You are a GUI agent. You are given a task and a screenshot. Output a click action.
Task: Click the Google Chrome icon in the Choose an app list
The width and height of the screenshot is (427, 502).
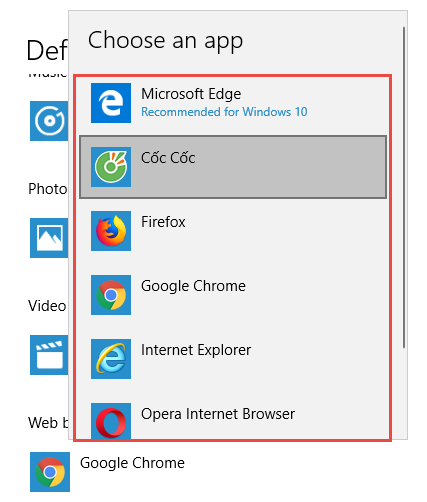[x=111, y=295]
